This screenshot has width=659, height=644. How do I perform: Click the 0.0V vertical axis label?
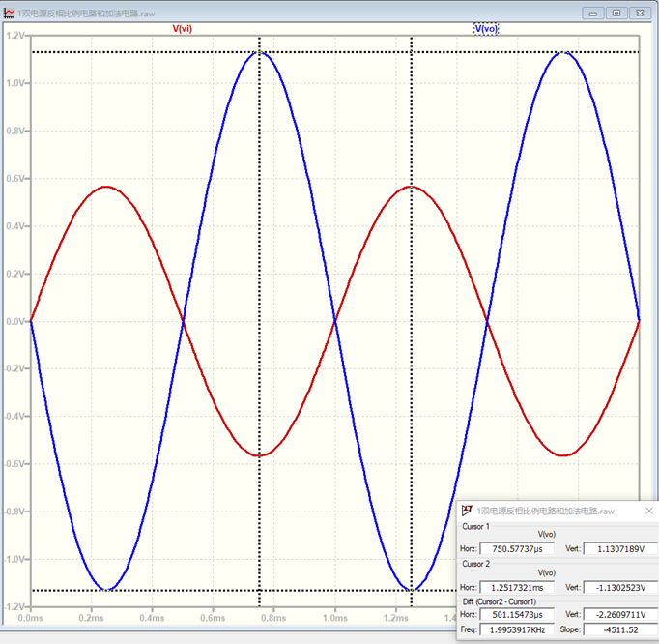[15, 321]
